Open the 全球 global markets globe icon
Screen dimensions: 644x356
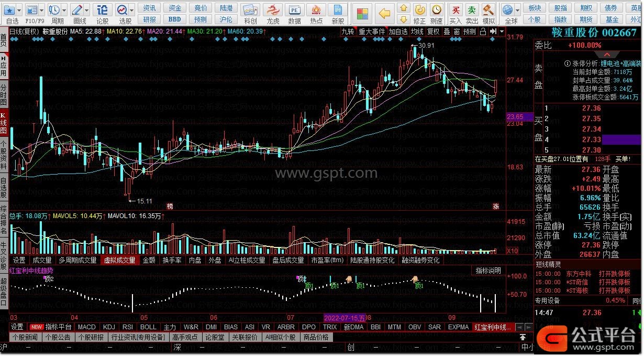tap(507, 9)
